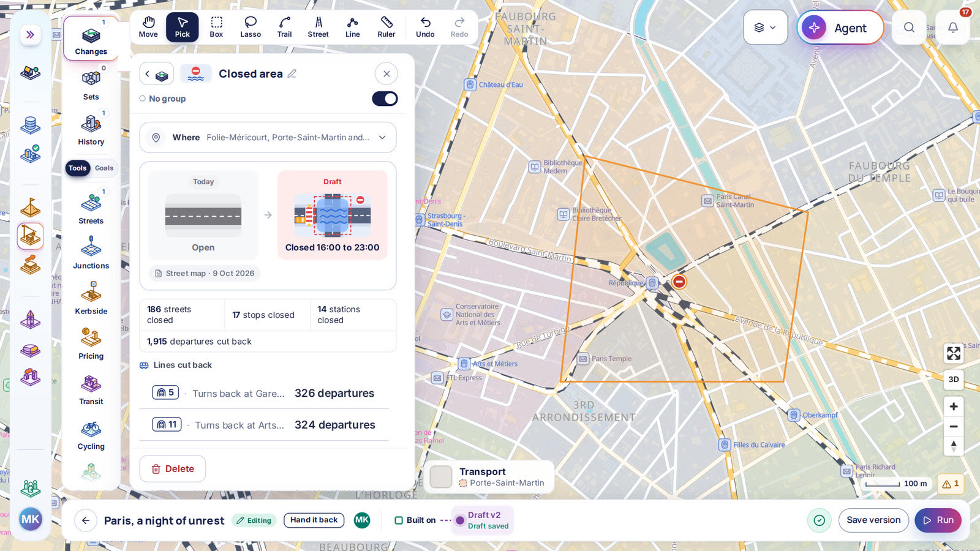
Task: Expand line 5 cut back row
Action: 264,393
